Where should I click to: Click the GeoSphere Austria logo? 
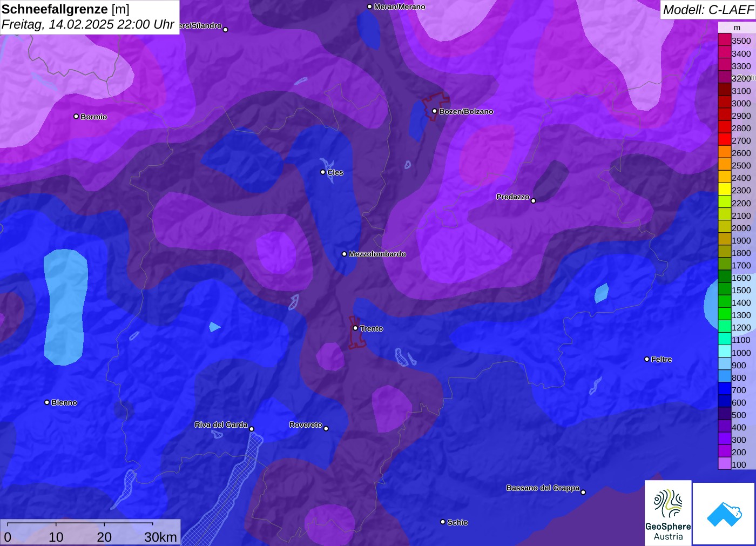pos(668,513)
